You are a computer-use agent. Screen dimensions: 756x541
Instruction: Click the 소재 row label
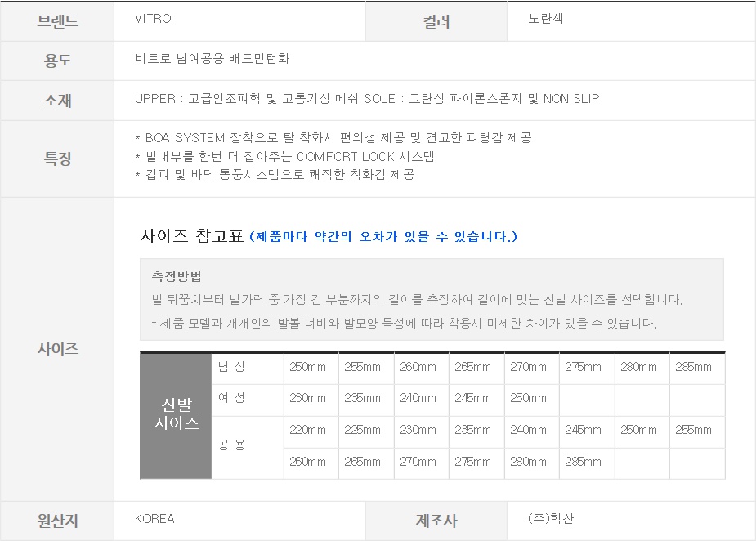coord(57,101)
